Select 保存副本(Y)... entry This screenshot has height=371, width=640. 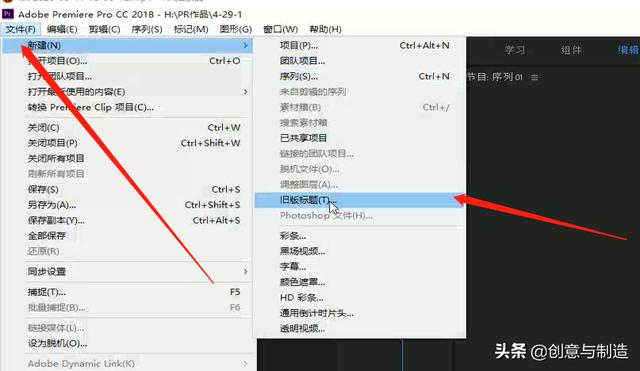point(128,220)
